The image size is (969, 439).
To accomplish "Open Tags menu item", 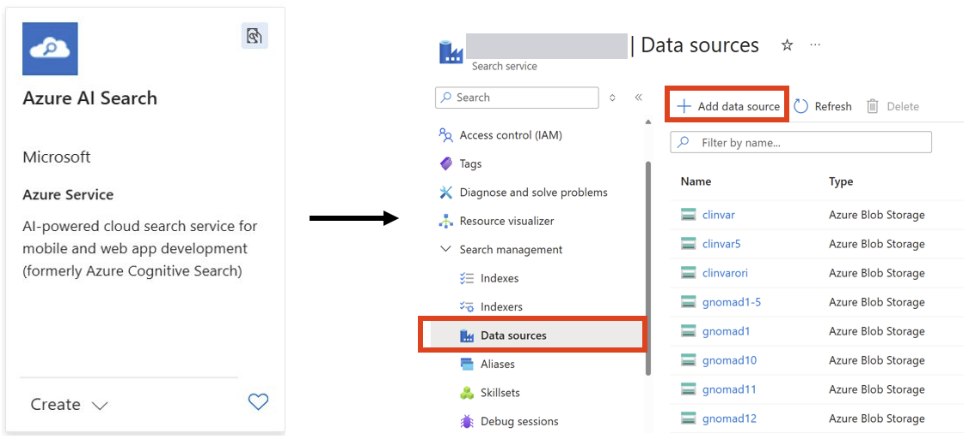I will click(470, 164).
